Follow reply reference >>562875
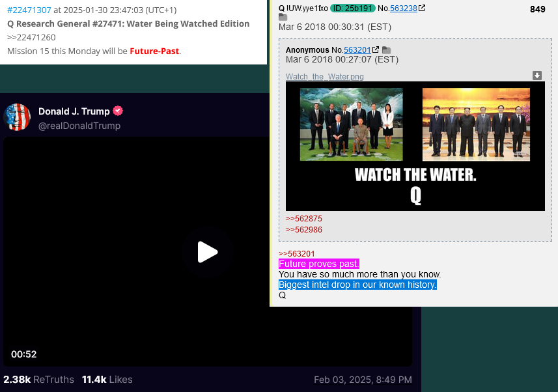Image resolution: width=558 pixels, height=392 pixels. [304, 219]
